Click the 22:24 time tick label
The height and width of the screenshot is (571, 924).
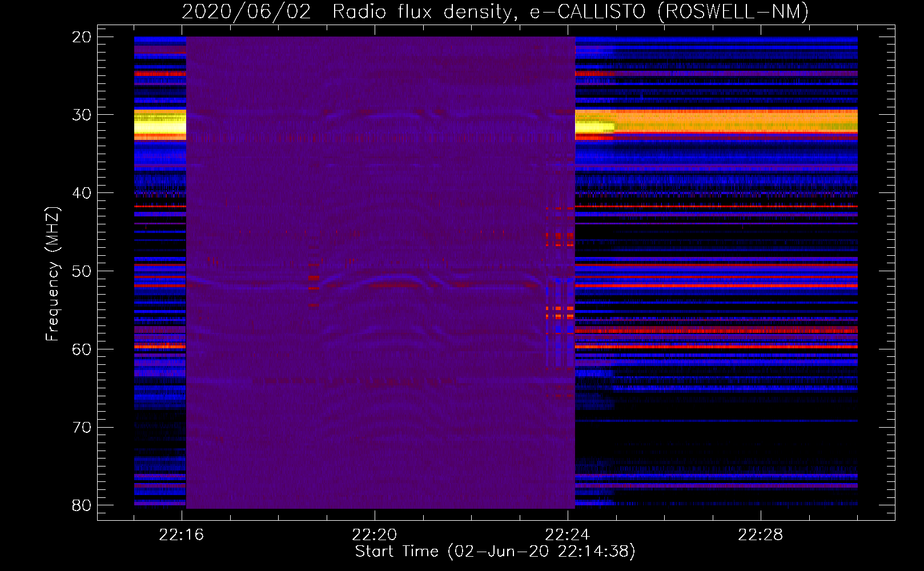pos(567,535)
